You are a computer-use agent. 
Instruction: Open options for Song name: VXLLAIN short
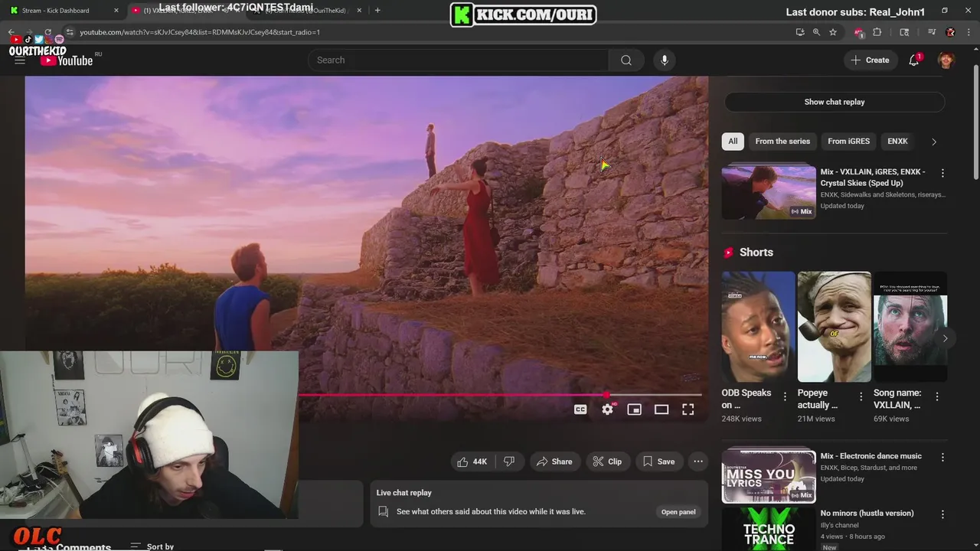pos(937,396)
